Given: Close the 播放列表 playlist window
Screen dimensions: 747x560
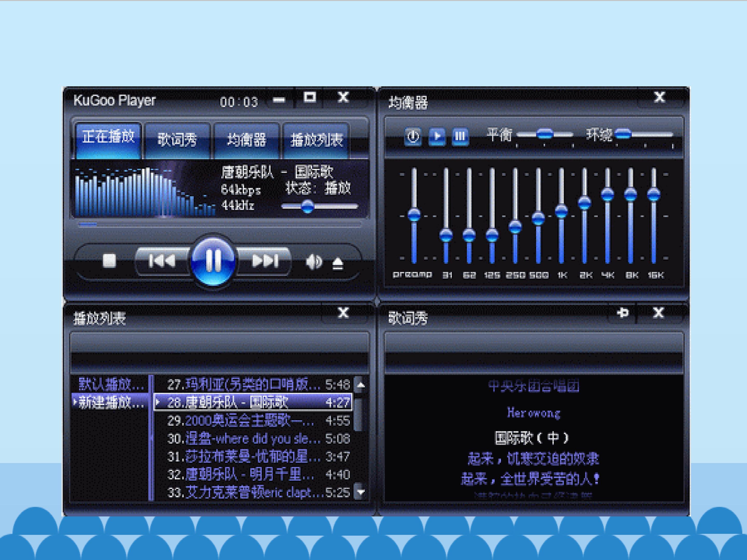Looking at the screenshot, I should [343, 313].
